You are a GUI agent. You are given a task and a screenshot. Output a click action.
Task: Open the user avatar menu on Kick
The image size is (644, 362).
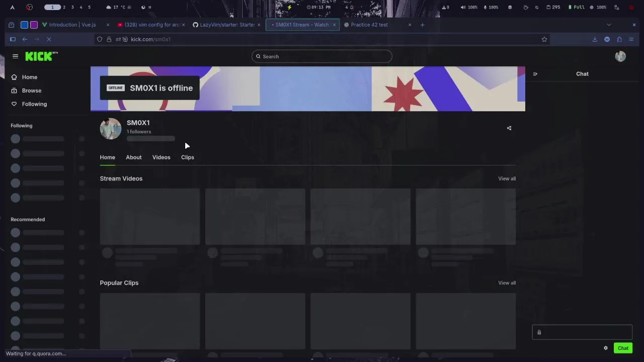click(x=620, y=56)
